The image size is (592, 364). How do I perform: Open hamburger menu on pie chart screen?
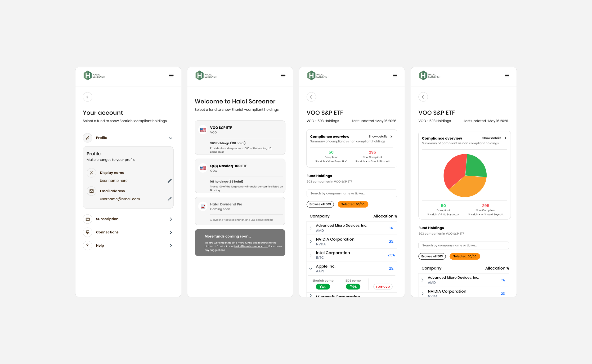[507, 75]
